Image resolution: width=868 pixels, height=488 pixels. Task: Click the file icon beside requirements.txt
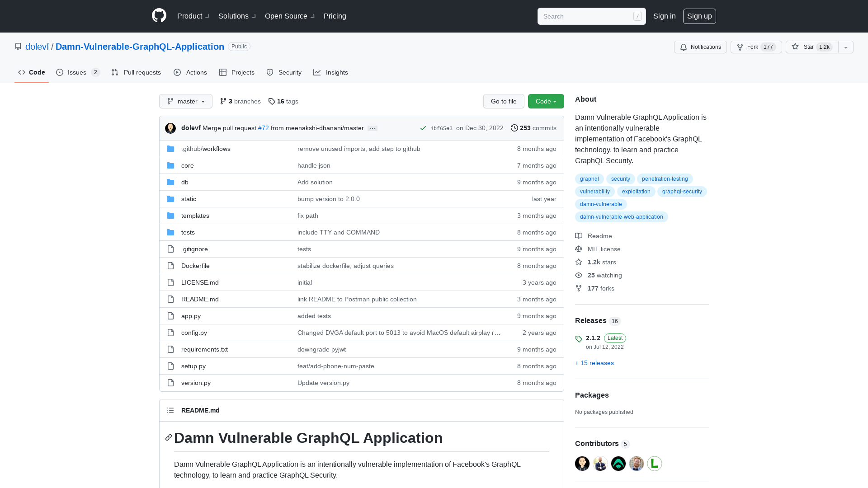click(170, 349)
